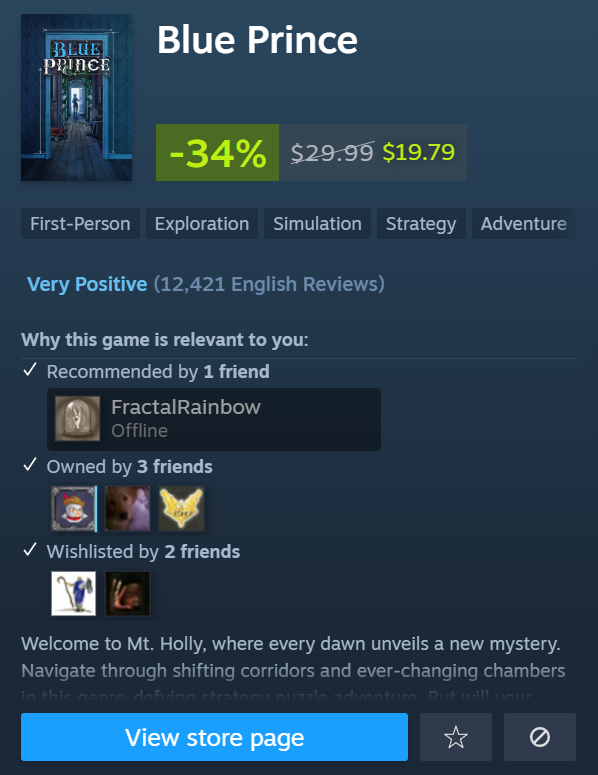
Task: Click the ignore circle-slash icon button
Action: point(540,737)
